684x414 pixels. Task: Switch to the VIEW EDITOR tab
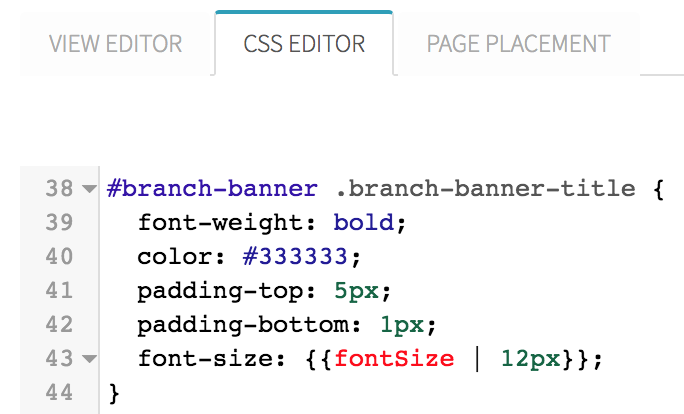116,44
